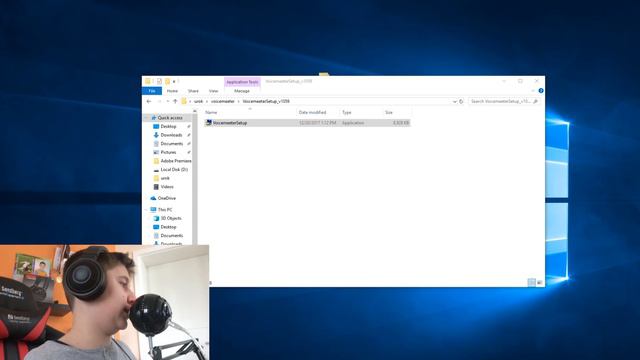Click the folder icon in the title bar
This screenshot has height=360, width=640.
tap(148, 81)
